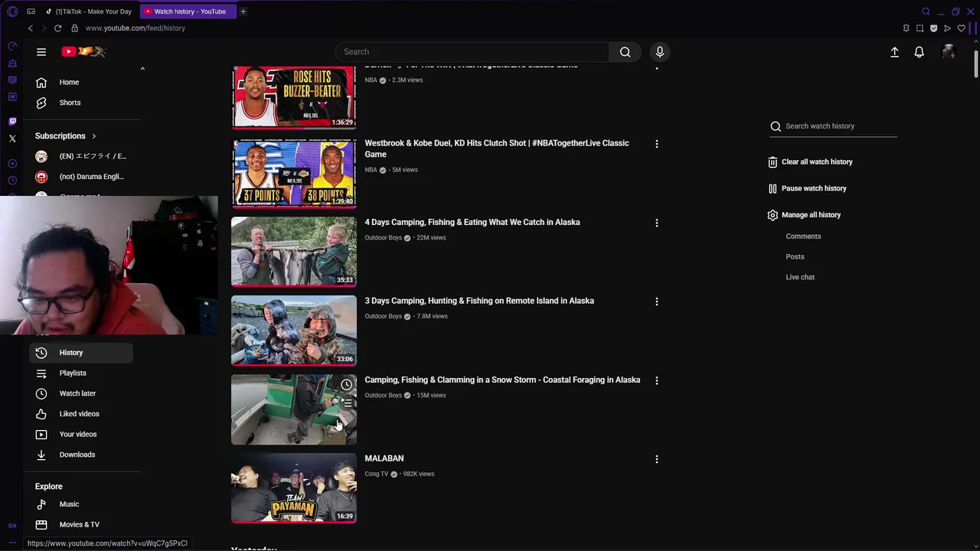Viewport: 980px width, 551px height.
Task: Click the browser address bar URL
Action: [x=136, y=28]
